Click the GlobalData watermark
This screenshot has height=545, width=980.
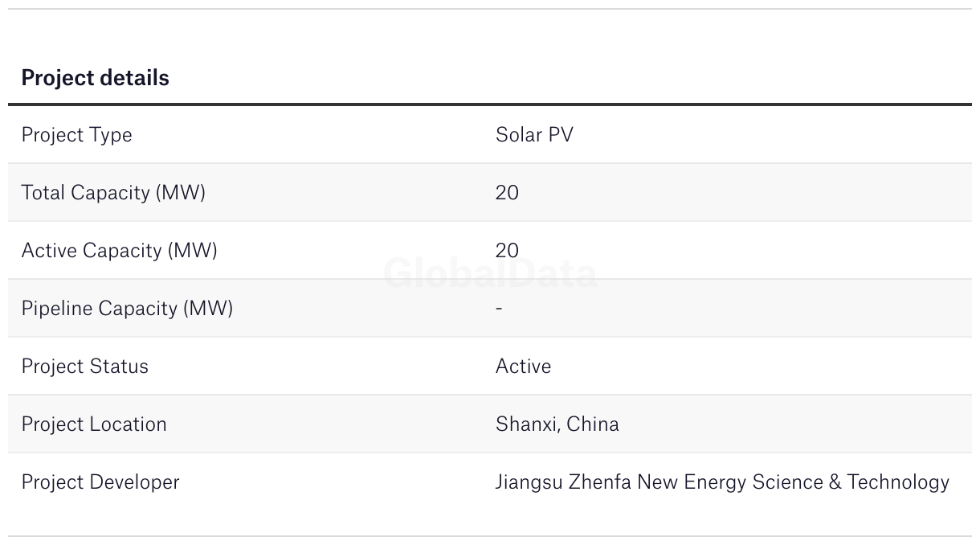490,274
